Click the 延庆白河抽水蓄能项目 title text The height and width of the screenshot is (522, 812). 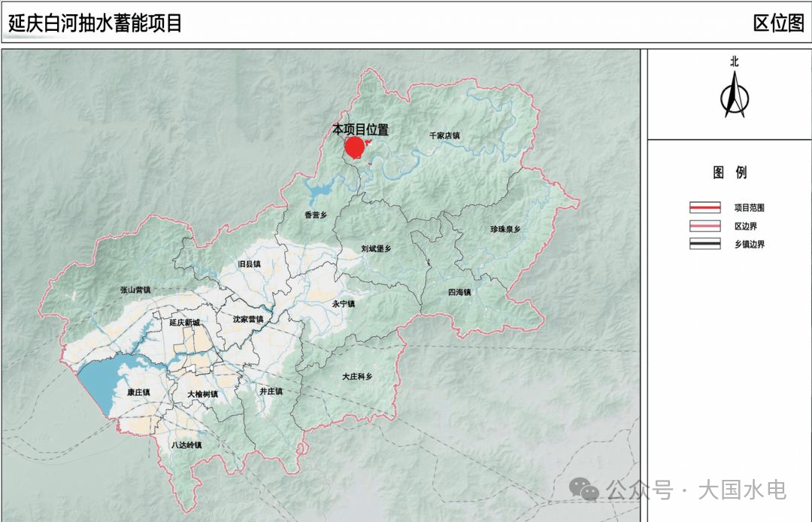(95, 23)
